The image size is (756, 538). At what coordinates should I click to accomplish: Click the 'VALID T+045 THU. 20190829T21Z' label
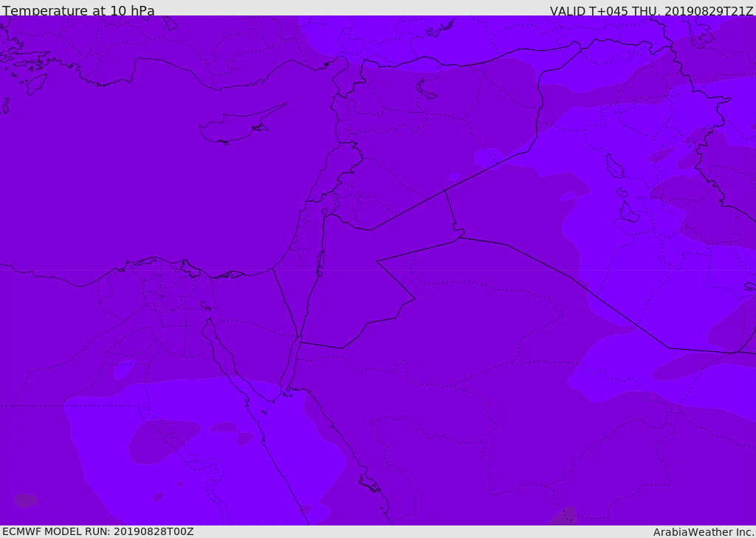651,10
